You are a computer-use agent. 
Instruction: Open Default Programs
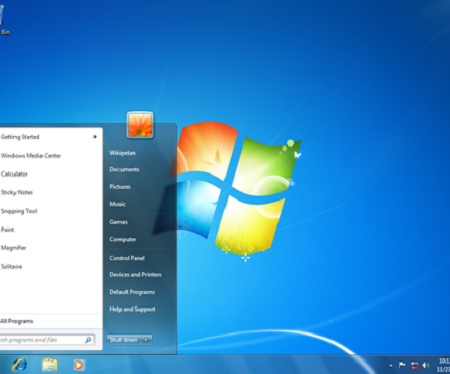132,292
